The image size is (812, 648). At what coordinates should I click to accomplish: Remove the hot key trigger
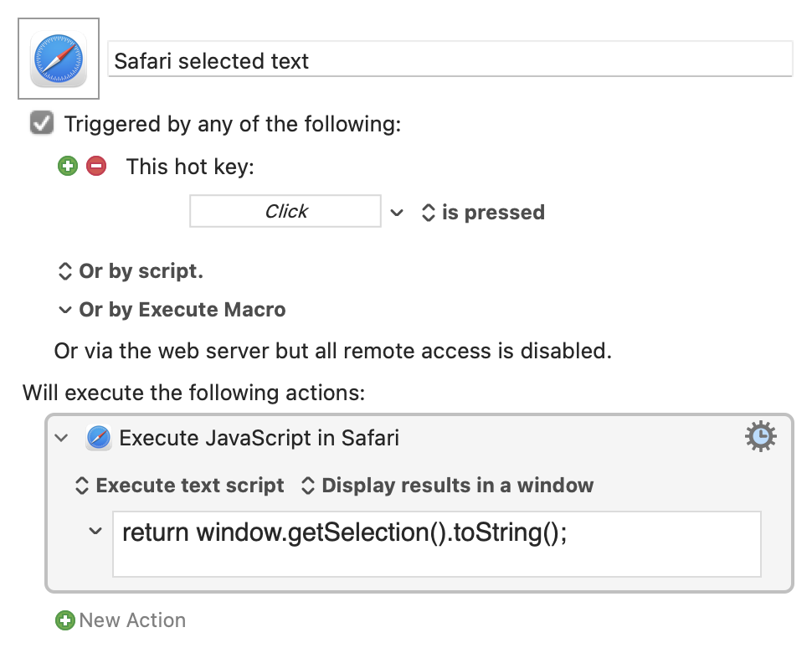[x=96, y=167]
